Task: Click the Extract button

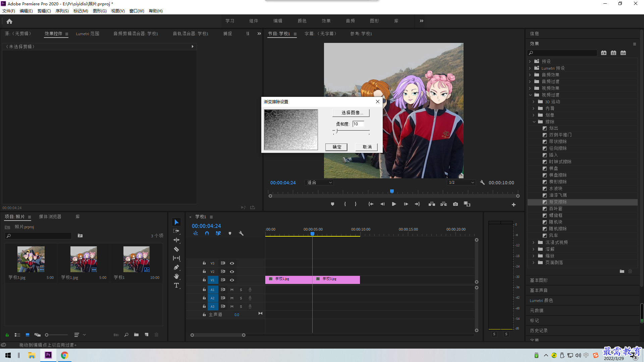Action: (x=443, y=204)
